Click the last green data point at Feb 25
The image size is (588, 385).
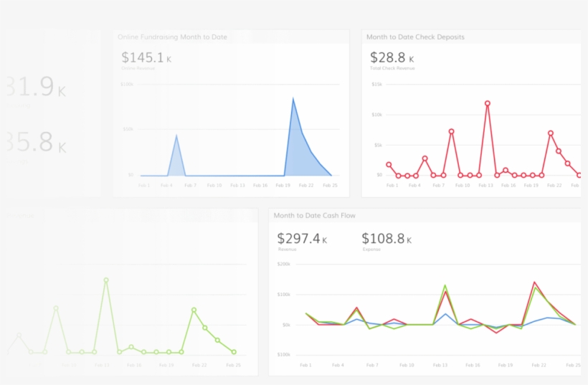pos(234,352)
